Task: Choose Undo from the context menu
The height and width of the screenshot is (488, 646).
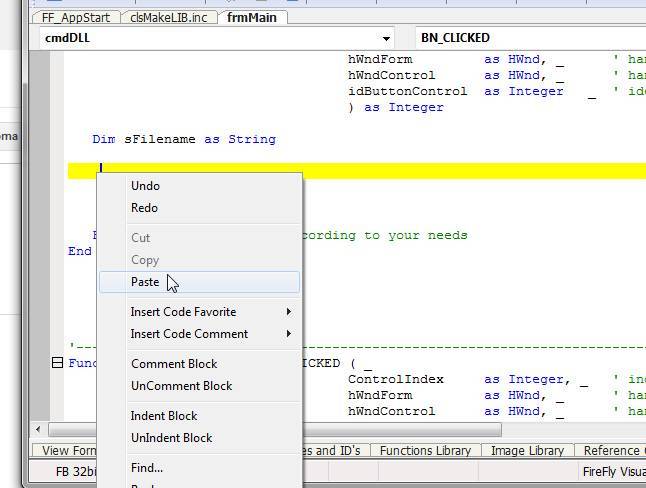Action: [x=145, y=186]
